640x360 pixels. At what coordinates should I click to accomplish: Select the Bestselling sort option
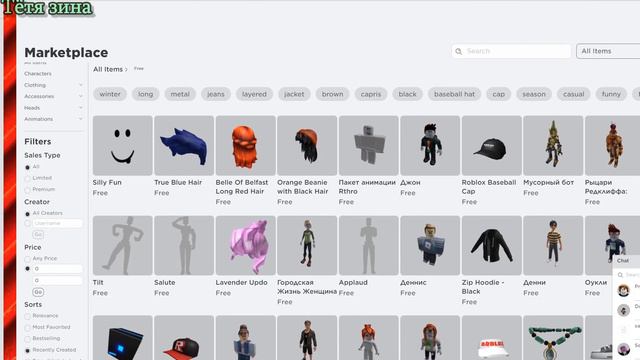(x=27, y=339)
